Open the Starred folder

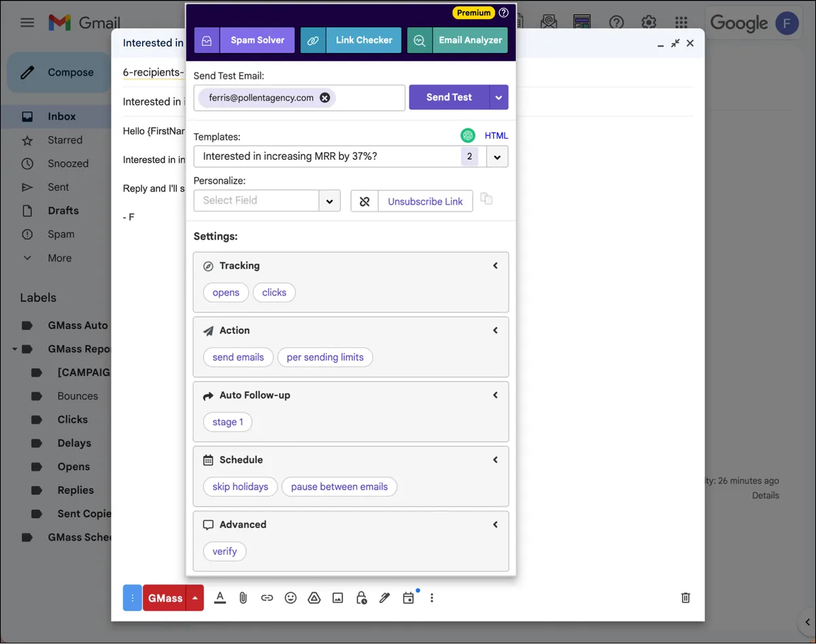[65, 140]
